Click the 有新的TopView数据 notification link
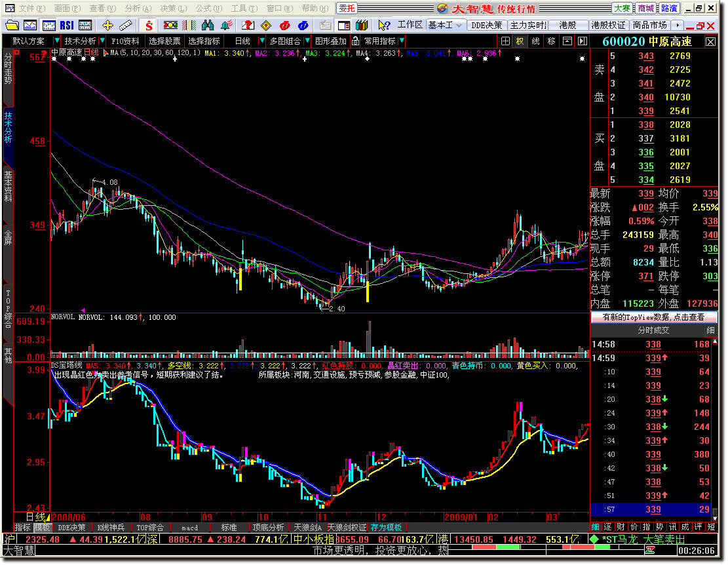The height and width of the screenshot is (565, 728). tap(654, 317)
